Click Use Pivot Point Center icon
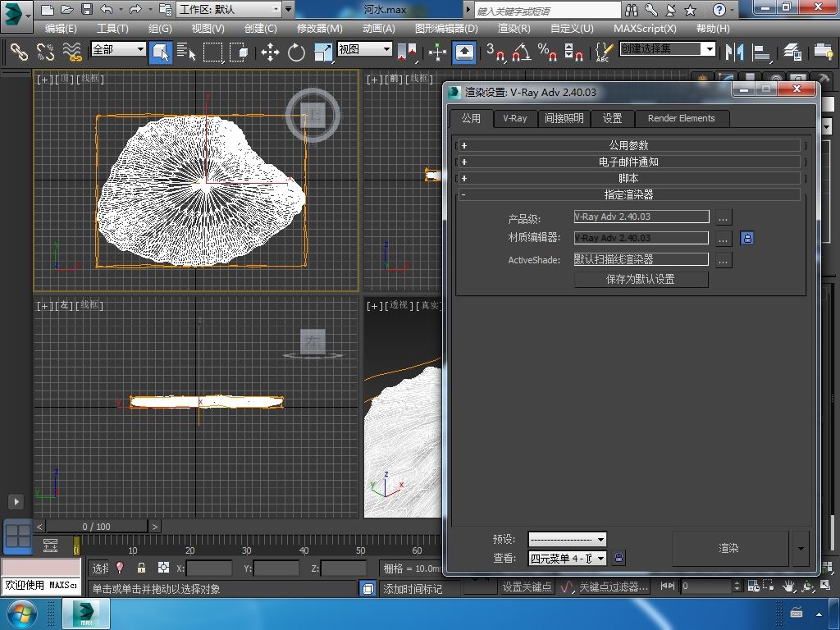Screen dimensions: 840x630 [407, 52]
